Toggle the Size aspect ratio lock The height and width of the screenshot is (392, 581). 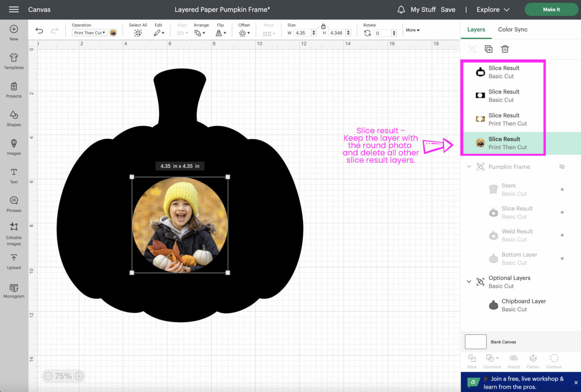[x=323, y=27]
